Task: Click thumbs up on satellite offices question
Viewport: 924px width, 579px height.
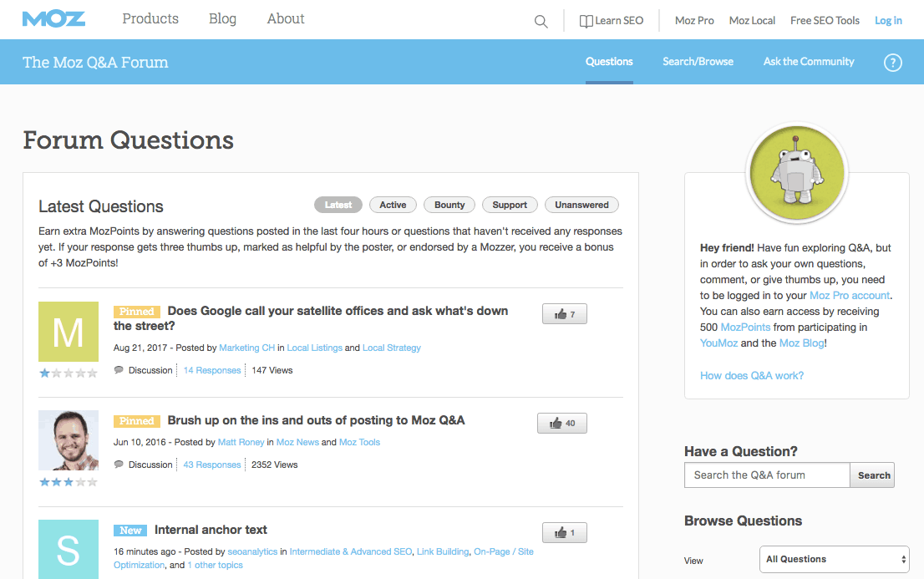Action: click(x=564, y=314)
